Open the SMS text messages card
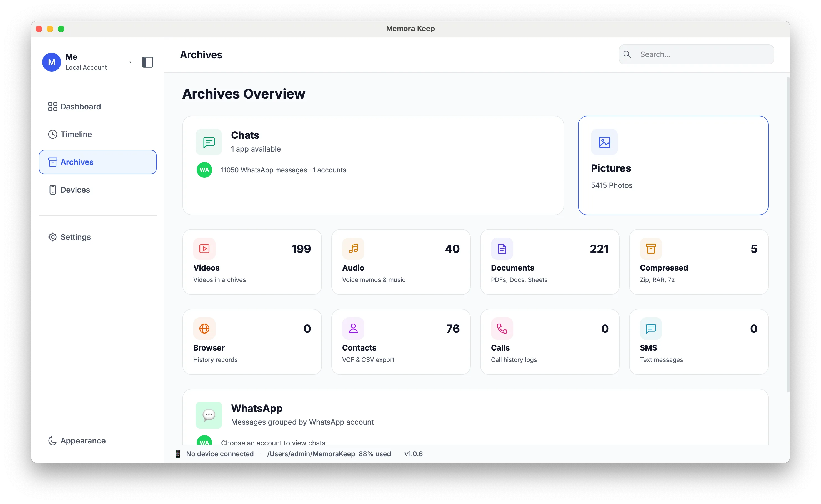 click(x=698, y=342)
